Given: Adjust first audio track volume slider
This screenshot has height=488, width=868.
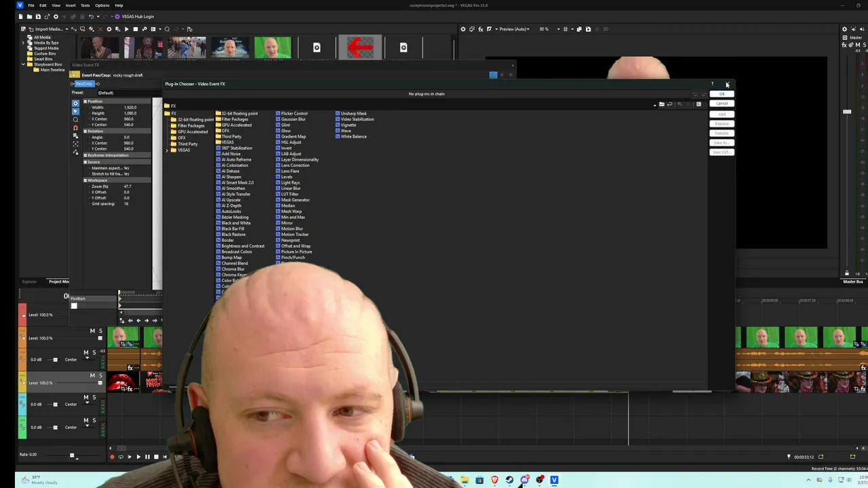Looking at the screenshot, I should click(55, 359).
